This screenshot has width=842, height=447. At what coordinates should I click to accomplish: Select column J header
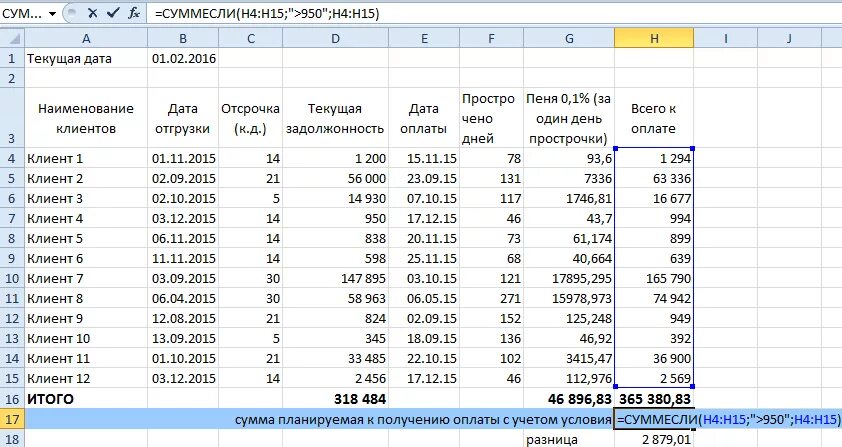[x=789, y=39]
